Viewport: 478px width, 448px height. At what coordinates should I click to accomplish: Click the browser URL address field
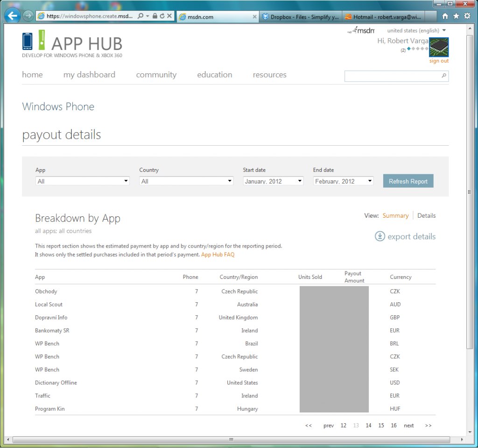[x=90, y=16]
